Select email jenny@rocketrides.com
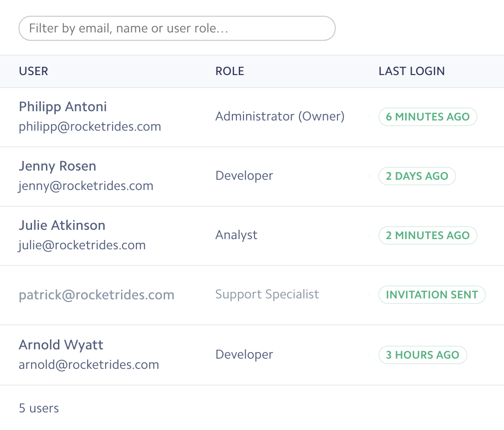Screen dimensions: 504x430 86,186
